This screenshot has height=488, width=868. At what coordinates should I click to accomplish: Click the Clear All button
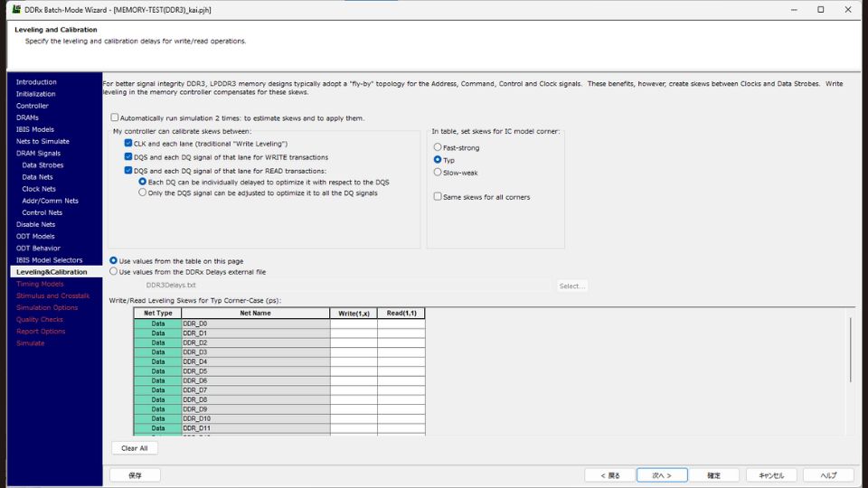click(x=135, y=448)
